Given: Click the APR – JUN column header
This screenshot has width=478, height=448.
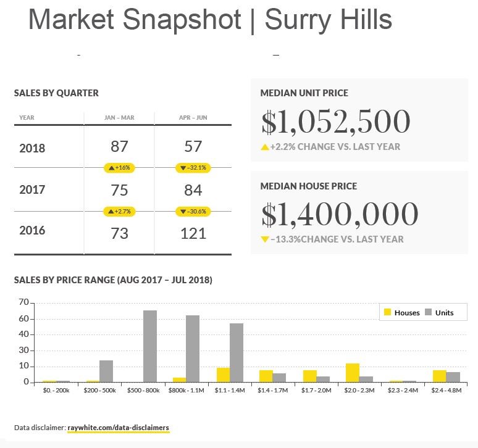Looking at the screenshot, I should click(193, 117).
